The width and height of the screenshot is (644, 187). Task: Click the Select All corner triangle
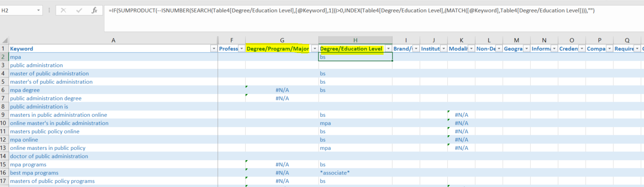4,40
